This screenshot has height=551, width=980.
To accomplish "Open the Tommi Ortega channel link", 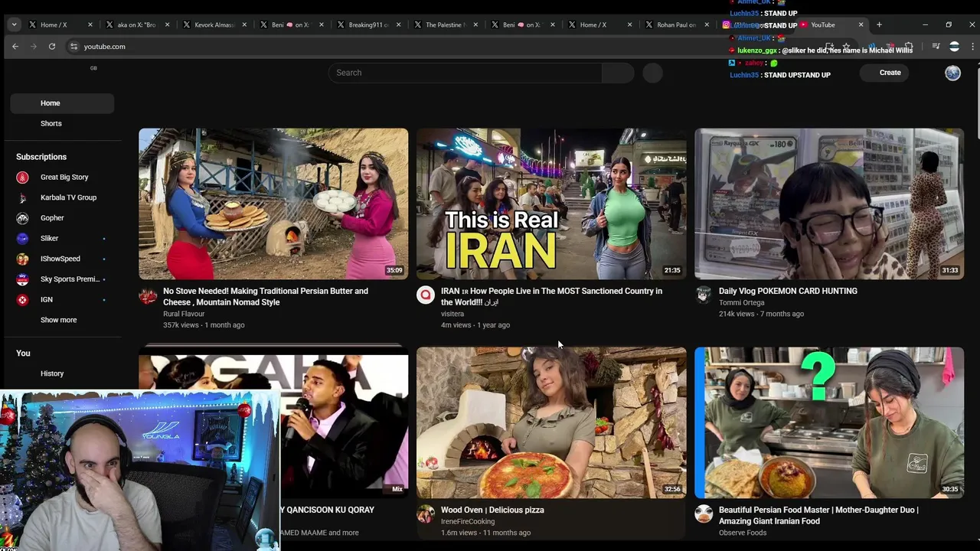I will click(x=741, y=302).
